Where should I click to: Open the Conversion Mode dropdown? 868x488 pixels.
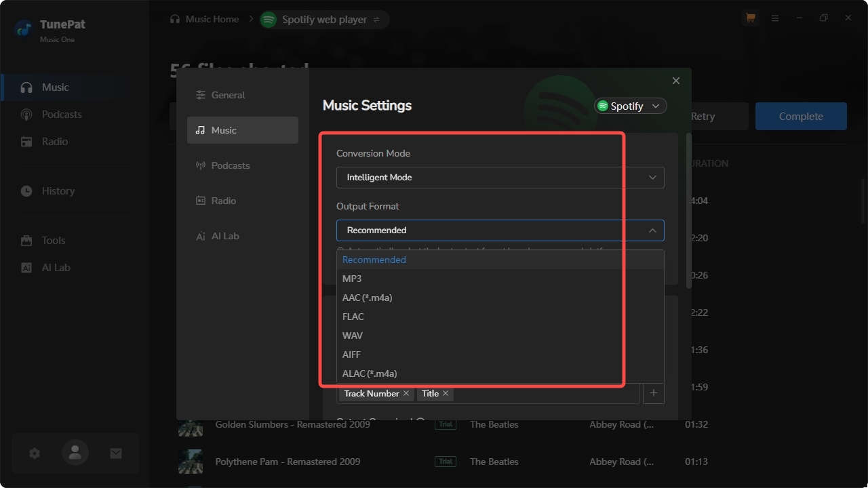pyautogui.click(x=500, y=177)
